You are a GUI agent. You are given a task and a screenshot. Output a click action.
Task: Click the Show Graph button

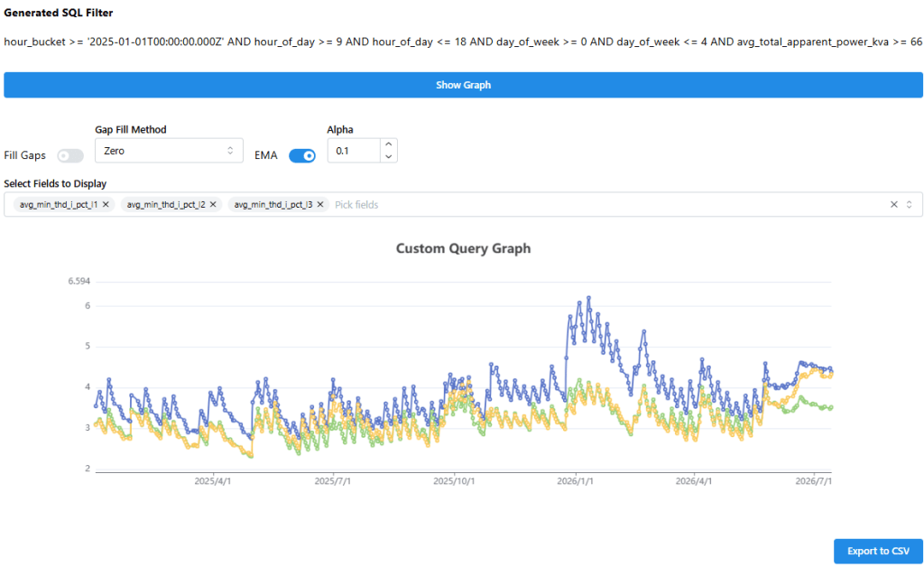pos(463,85)
